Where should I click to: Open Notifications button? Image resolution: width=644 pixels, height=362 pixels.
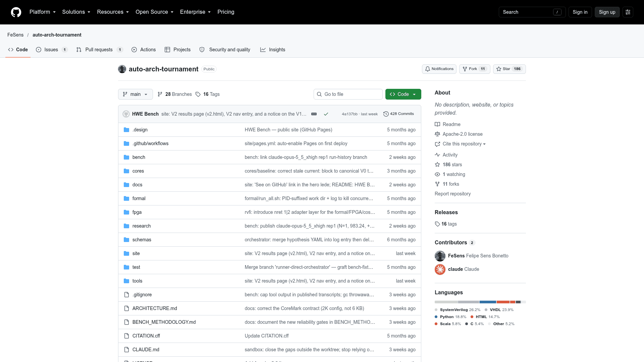pos(439,69)
